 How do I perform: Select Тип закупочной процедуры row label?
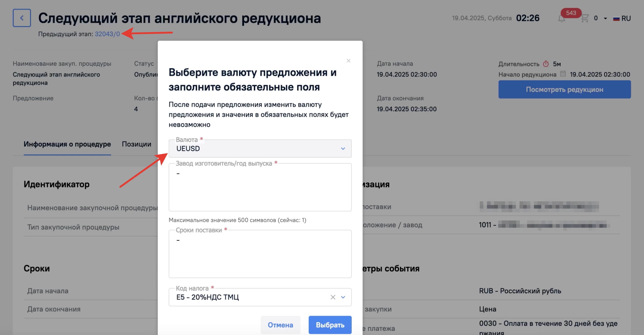(x=73, y=227)
